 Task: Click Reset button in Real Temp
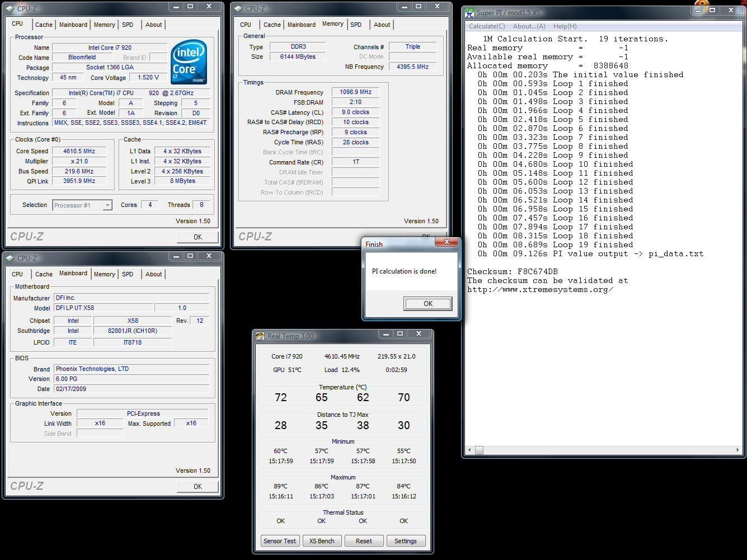pyautogui.click(x=364, y=541)
